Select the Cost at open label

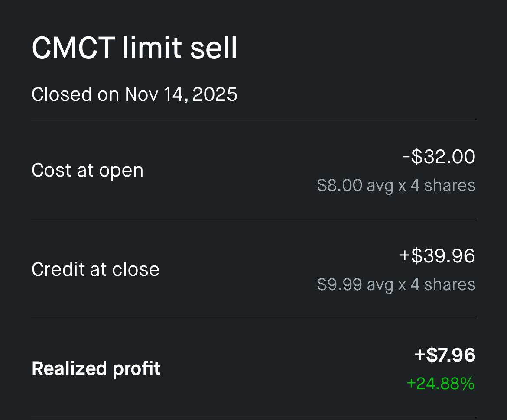click(x=87, y=170)
